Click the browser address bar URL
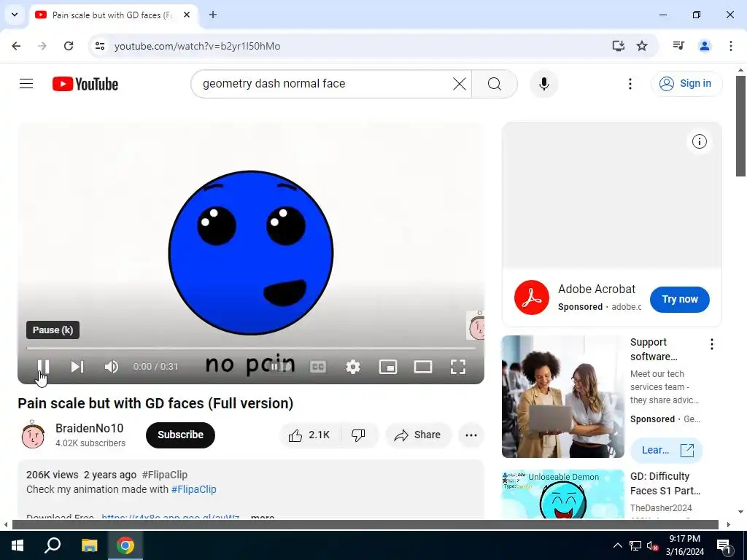747x560 pixels. point(197,46)
